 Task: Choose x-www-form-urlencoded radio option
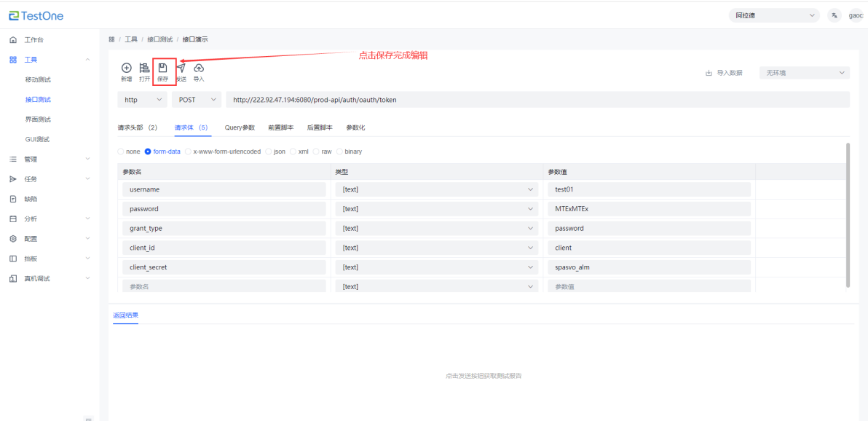(189, 152)
